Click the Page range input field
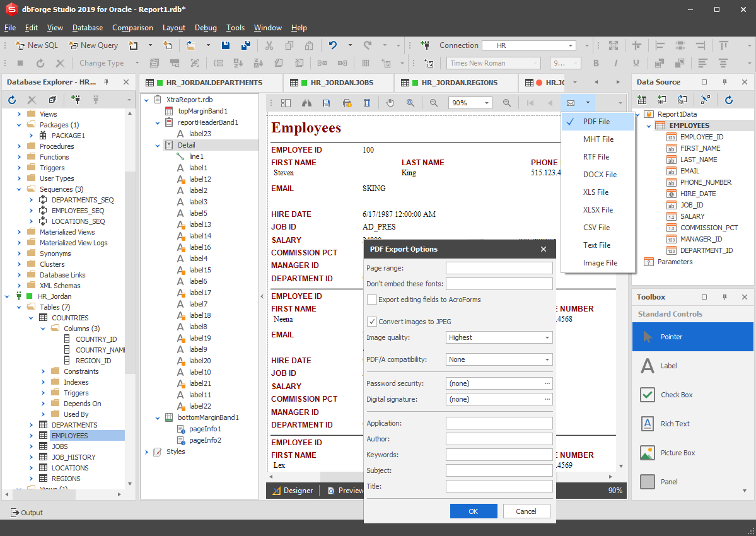This screenshot has width=756, height=536. tap(499, 268)
